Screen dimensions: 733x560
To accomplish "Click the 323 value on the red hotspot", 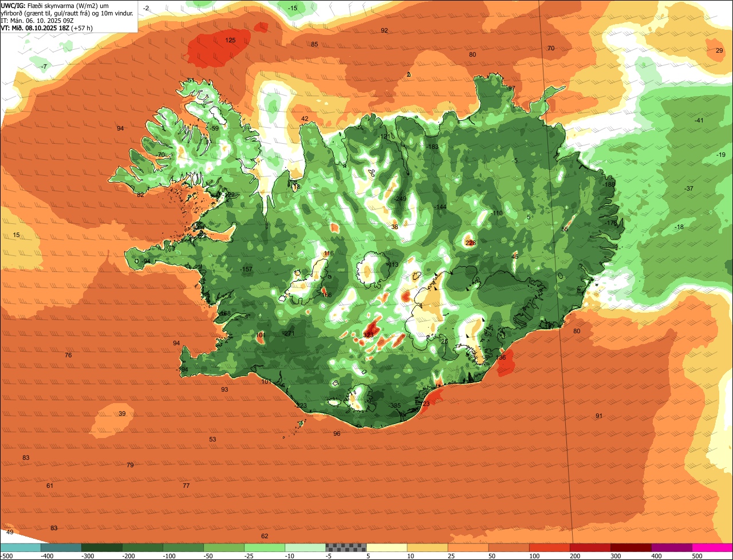I will pyautogui.click(x=368, y=335).
